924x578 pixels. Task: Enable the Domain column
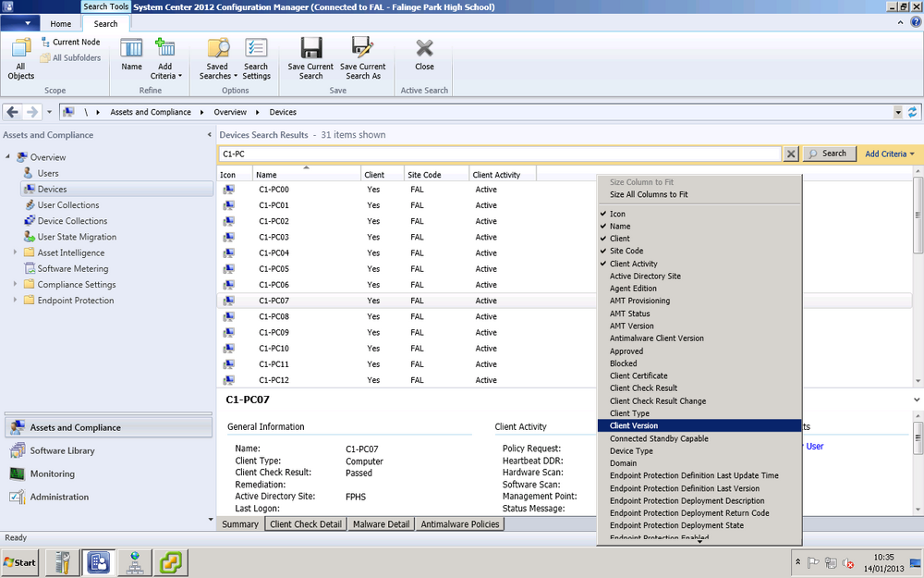tap(699, 463)
